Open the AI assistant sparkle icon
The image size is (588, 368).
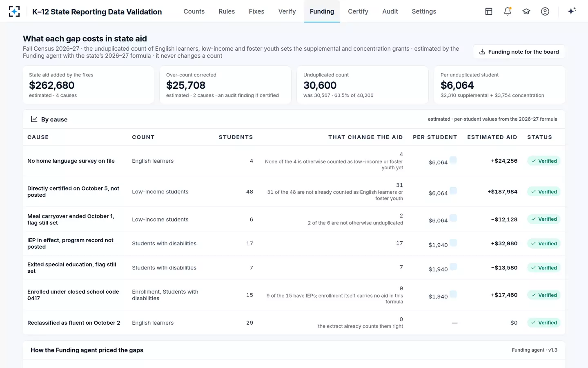572,11
